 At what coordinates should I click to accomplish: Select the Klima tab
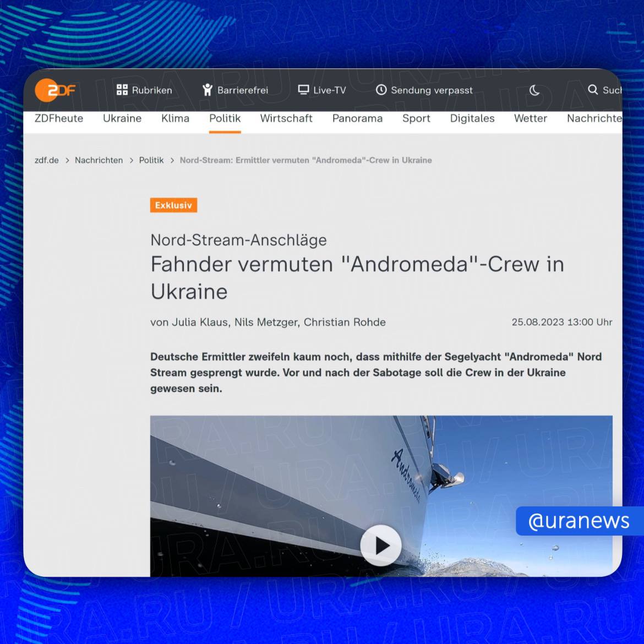(x=176, y=119)
